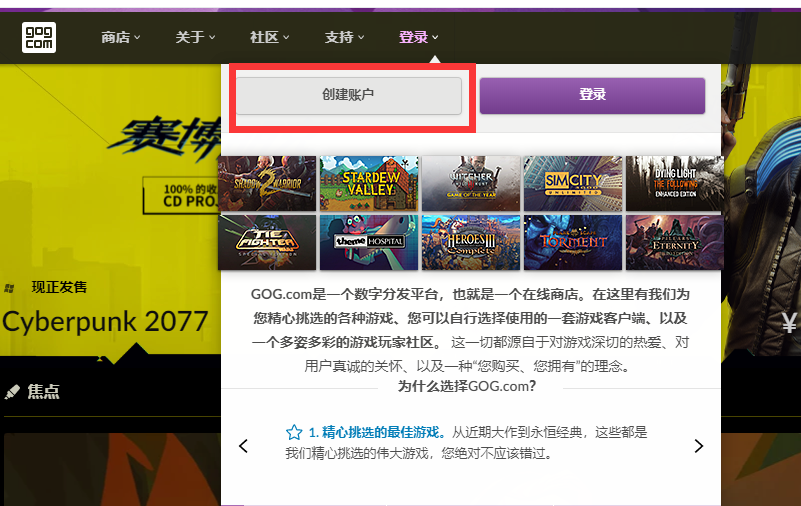Screen dimensions: 801x506
Task: Click the 精心挑选的最佳游戏 blue heading text
Action: tap(383, 432)
